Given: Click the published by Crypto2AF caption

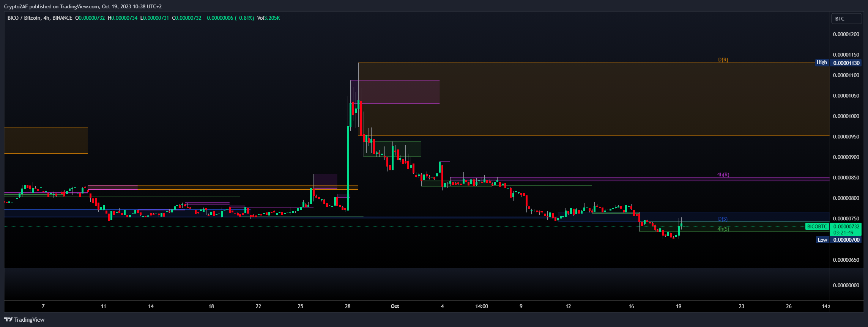Looking at the screenshot, I should pyautogui.click(x=83, y=6).
